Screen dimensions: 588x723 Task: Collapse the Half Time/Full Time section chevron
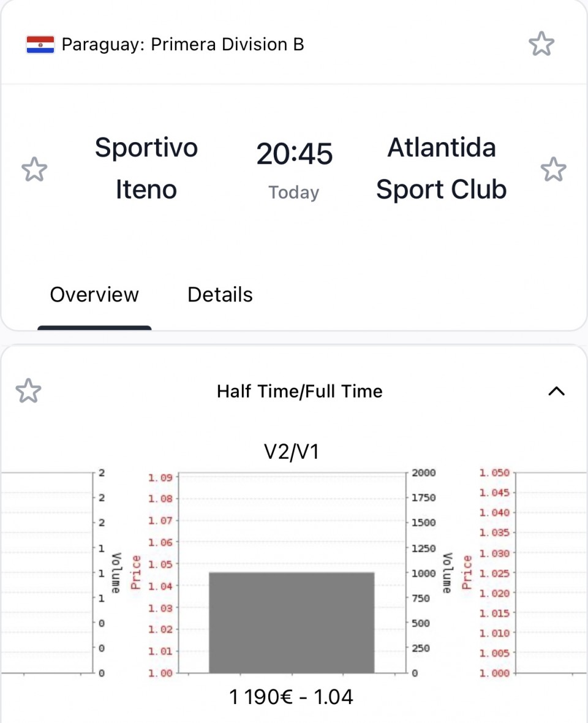click(556, 391)
